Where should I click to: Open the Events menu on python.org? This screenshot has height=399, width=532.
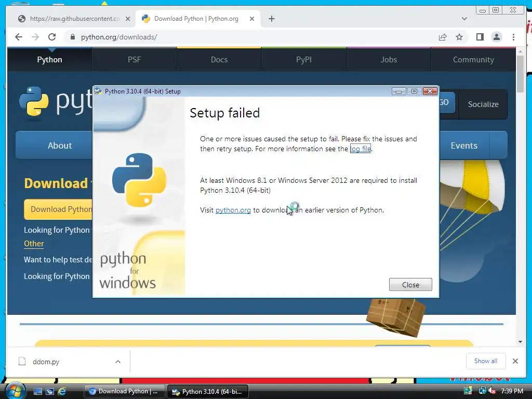pyautogui.click(x=464, y=145)
